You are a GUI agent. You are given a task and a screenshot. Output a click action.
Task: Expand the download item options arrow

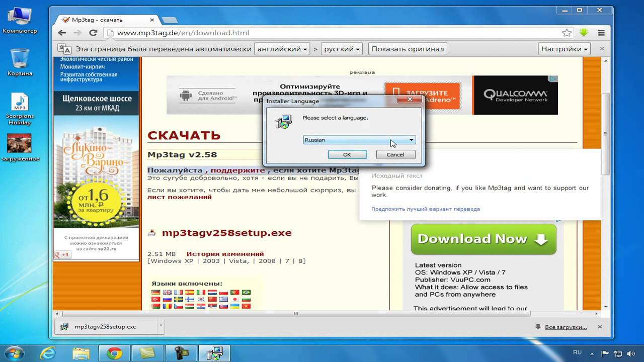pyautogui.click(x=161, y=326)
